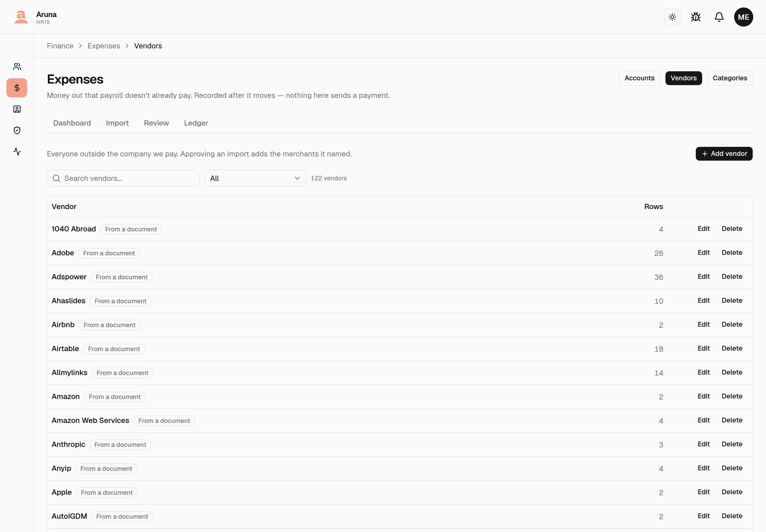The image size is (766, 532).
Task: Select the Vendors section button
Action: tap(683, 78)
